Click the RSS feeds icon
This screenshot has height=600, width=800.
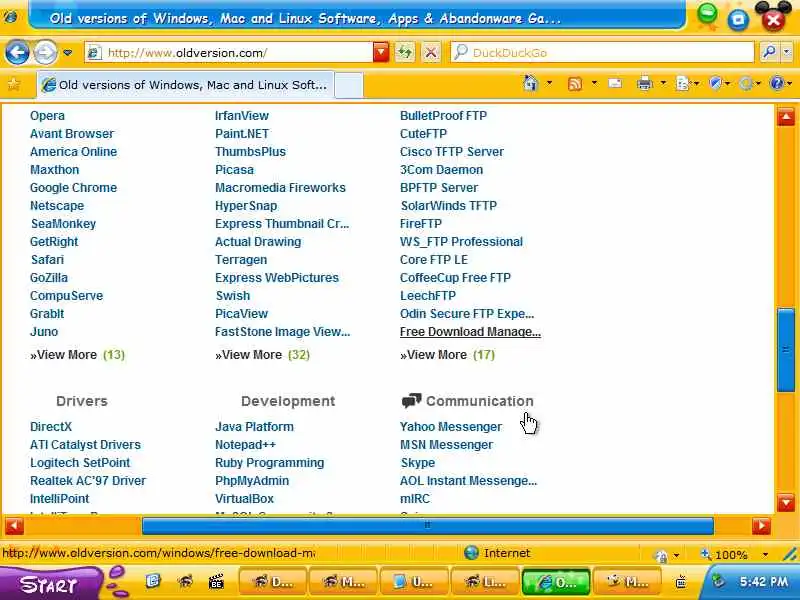(x=575, y=84)
